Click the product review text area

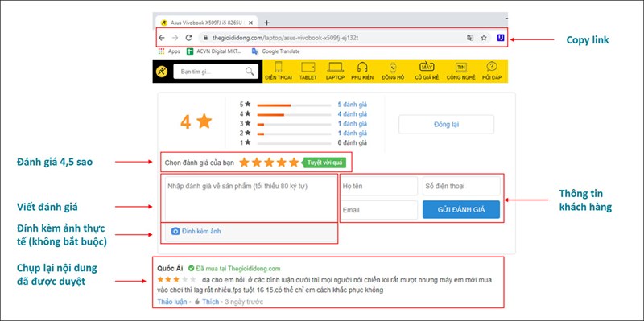pyautogui.click(x=251, y=200)
